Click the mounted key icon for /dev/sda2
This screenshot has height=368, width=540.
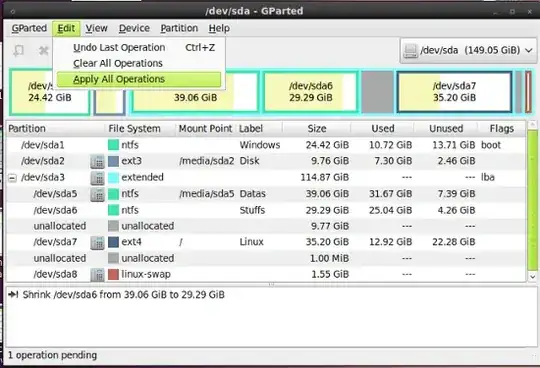[97, 161]
